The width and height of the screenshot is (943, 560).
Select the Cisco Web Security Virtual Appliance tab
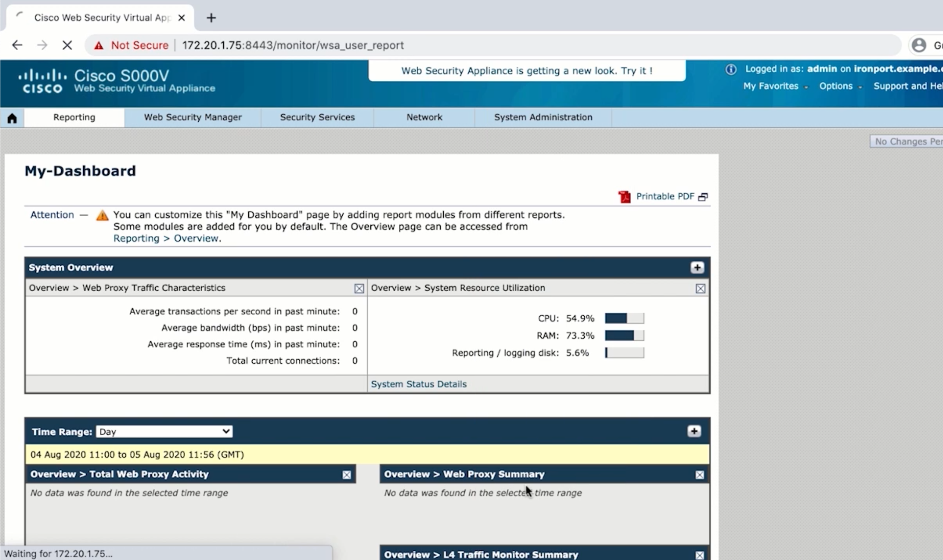[x=101, y=18]
